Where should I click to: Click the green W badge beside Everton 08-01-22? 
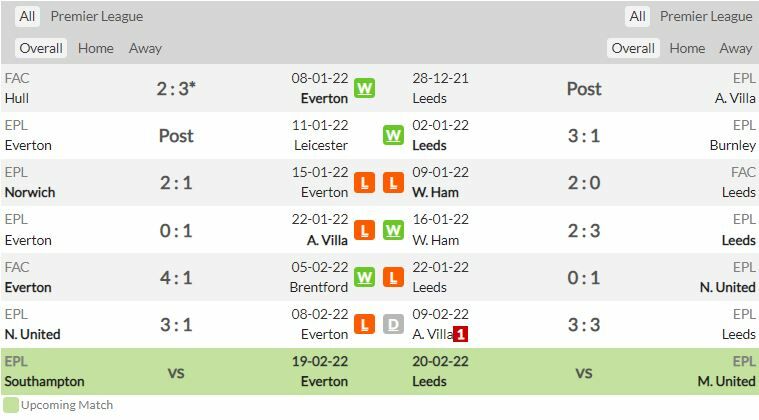[364, 88]
